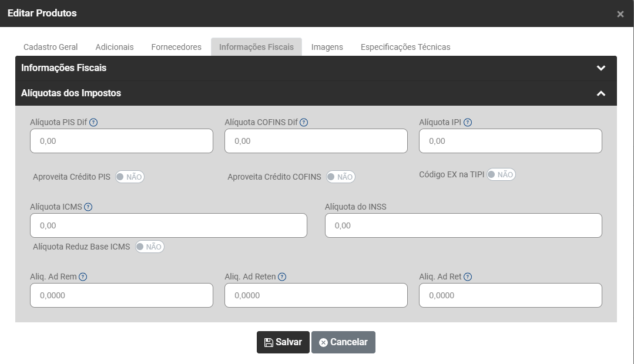Show help tooltip for Alíquota ICMS
This screenshot has height=364, width=634.
click(88, 207)
